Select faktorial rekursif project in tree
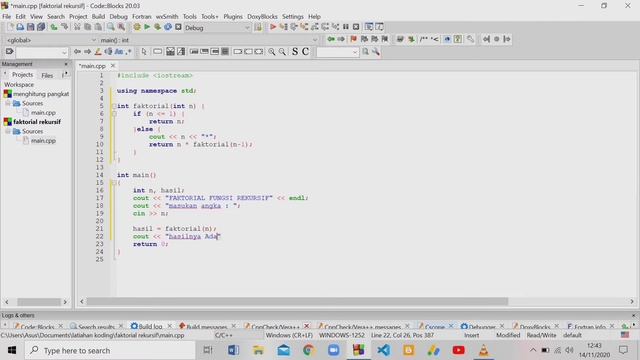 [37, 122]
